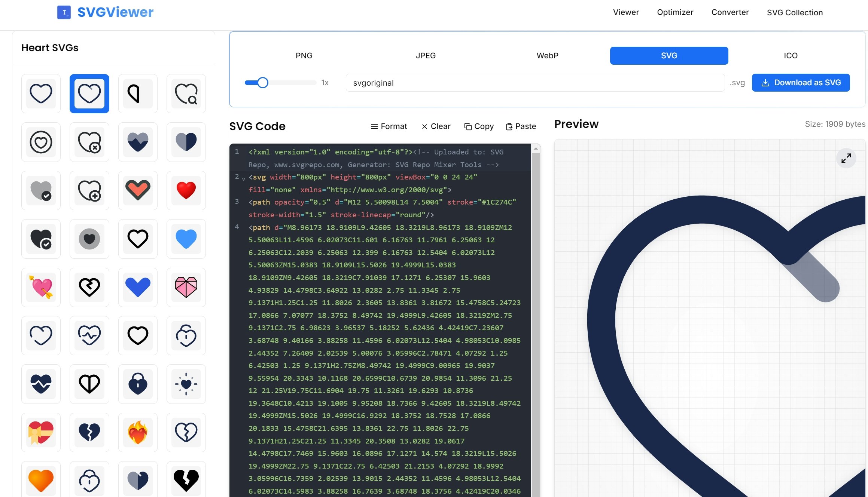Pick the heart padlock icon
The width and height of the screenshot is (868, 497).
[x=138, y=384]
